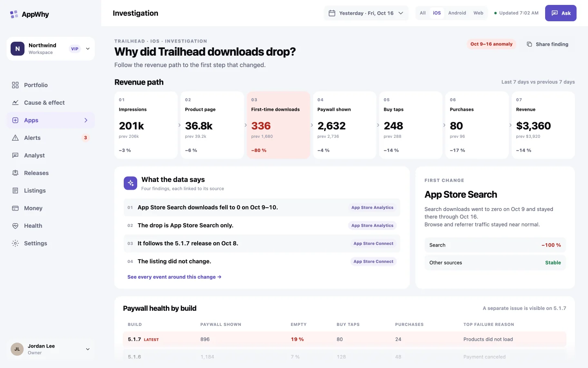
Task: Switch platform filter to Android
Action: 457,13
